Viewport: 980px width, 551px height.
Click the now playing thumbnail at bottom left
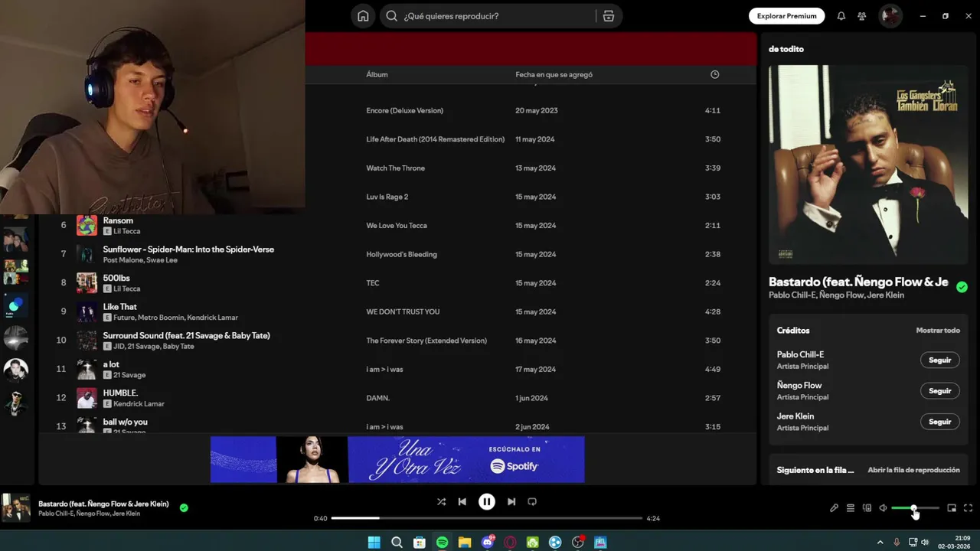(x=15, y=507)
